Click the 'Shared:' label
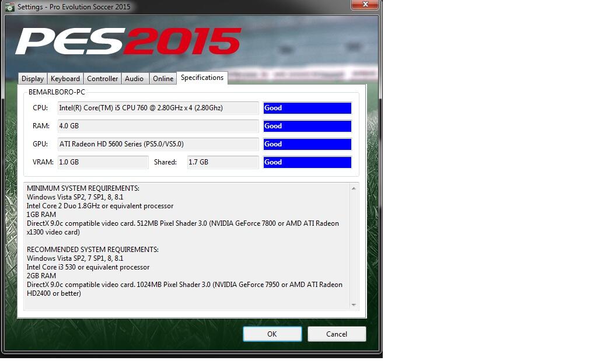The image size is (594, 364). click(x=165, y=162)
